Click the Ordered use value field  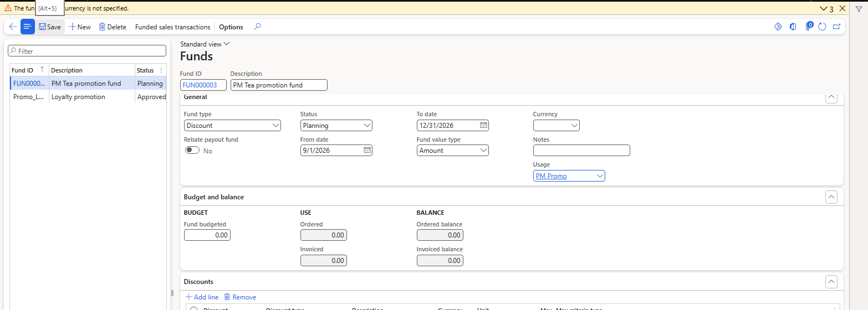click(324, 235)
